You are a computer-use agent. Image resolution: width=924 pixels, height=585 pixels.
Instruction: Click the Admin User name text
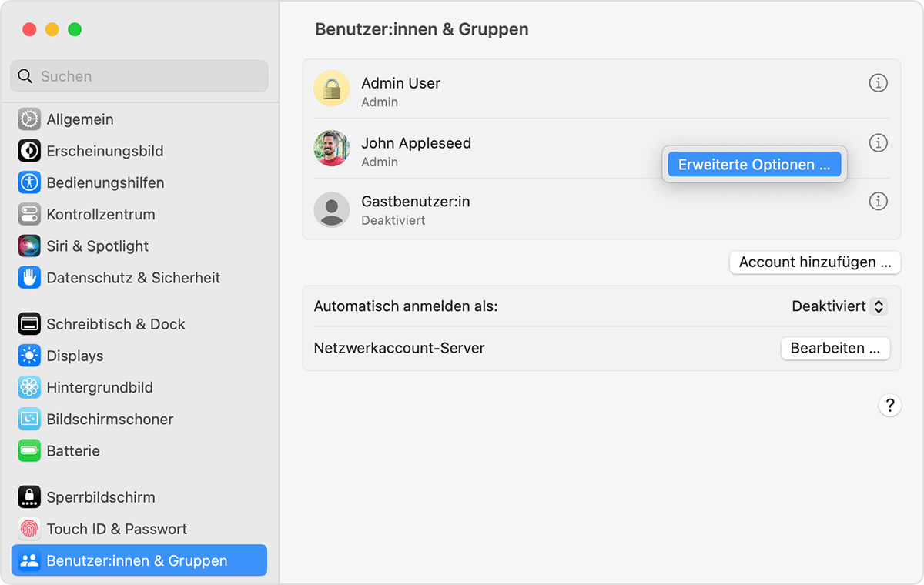(x=401, y=83)
